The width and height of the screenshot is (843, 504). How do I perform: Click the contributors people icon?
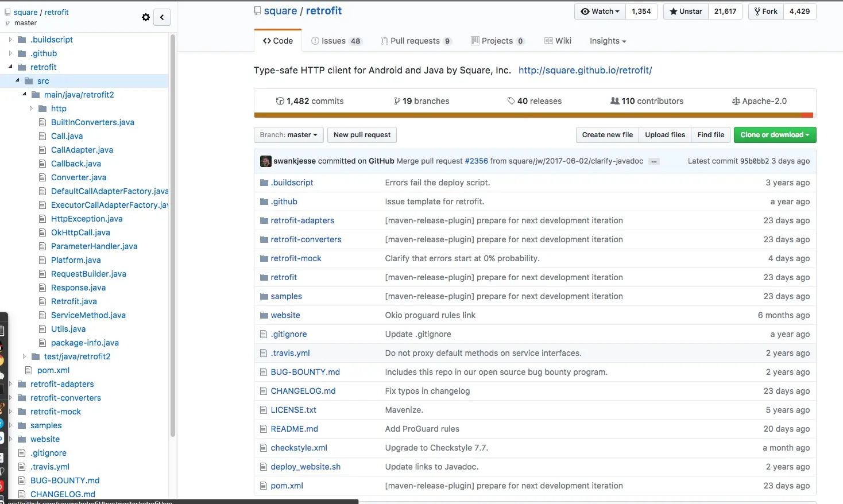pyautogui.click(x=615, y=101)
